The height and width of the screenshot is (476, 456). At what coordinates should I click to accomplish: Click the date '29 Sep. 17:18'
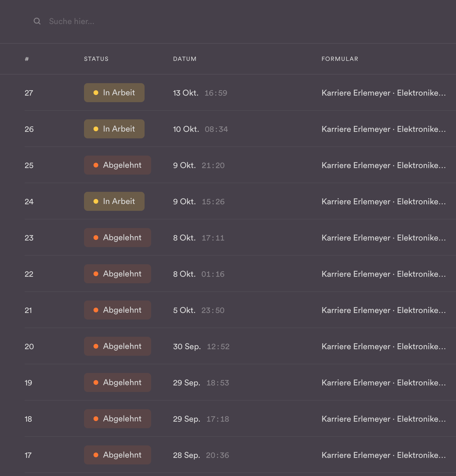coord(201,419)
